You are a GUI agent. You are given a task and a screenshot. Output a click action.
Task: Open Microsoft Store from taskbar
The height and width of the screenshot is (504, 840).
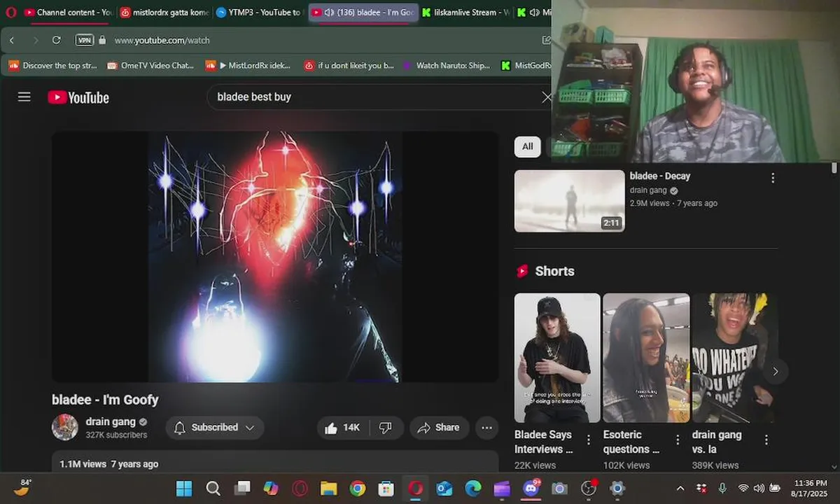[x=386, y=489]
